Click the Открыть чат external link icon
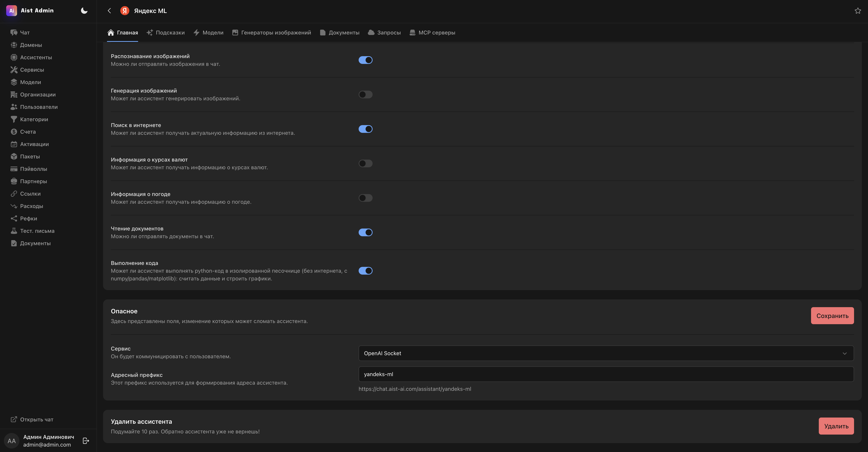 (x=14, y=419)
